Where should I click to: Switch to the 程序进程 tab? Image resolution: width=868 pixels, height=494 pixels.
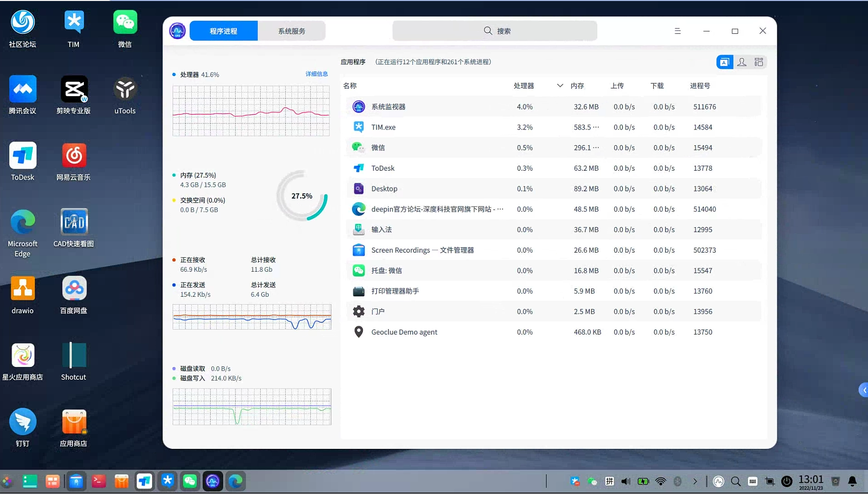224,31
